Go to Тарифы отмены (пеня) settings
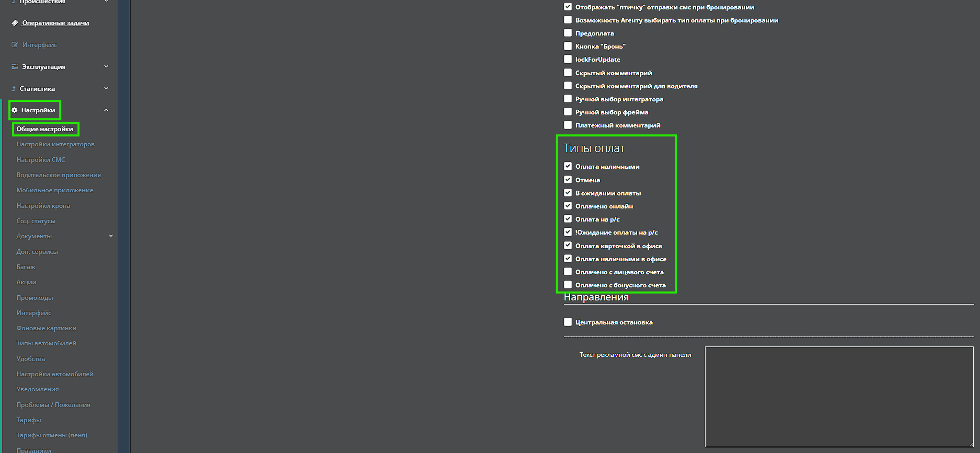980x453 pixels. (52, 435)
